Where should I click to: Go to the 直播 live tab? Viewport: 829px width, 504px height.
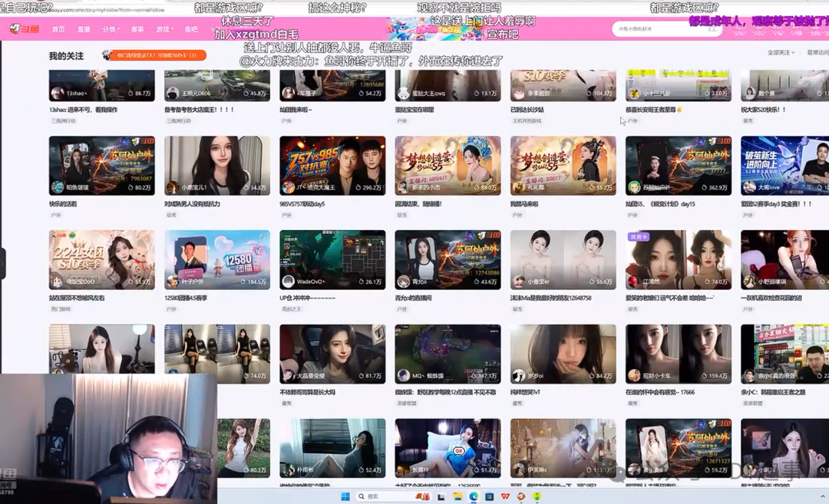[x=84, y=29]
